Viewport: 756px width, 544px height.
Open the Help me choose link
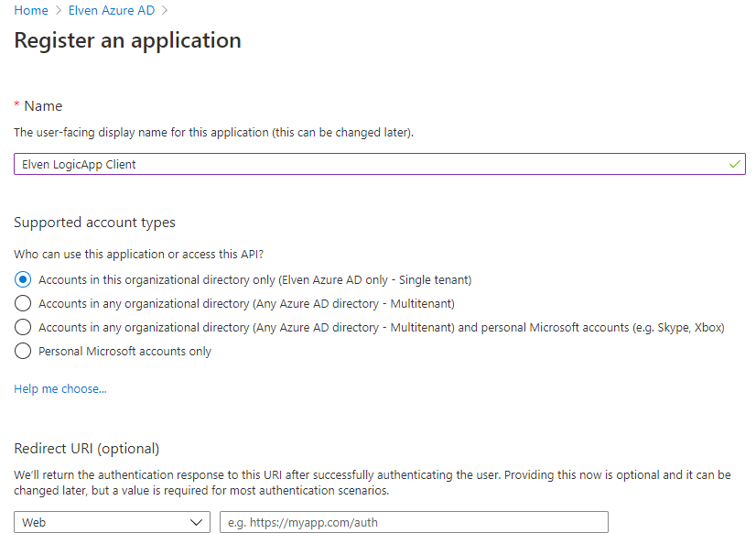pos(60,388)
